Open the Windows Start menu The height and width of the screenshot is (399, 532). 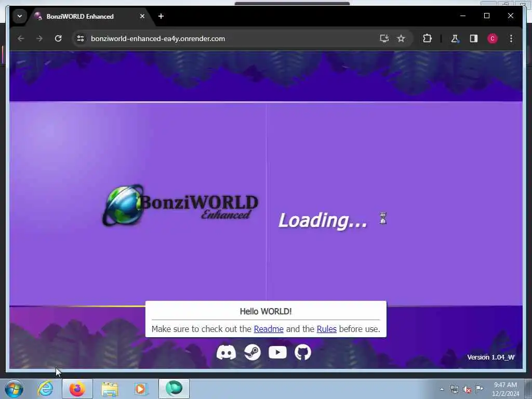(x=14, y=389)
